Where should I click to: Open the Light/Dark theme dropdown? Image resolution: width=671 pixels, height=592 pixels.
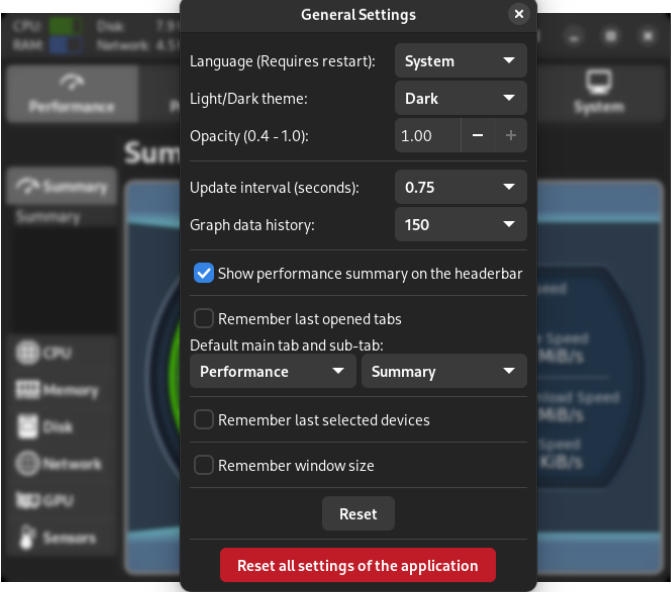pyautogui.click(x=460, y=98)
